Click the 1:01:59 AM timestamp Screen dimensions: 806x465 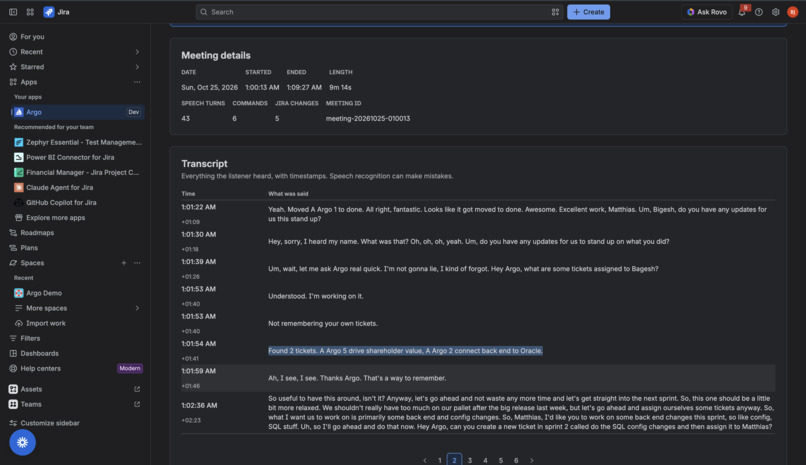tap(198, 371)
